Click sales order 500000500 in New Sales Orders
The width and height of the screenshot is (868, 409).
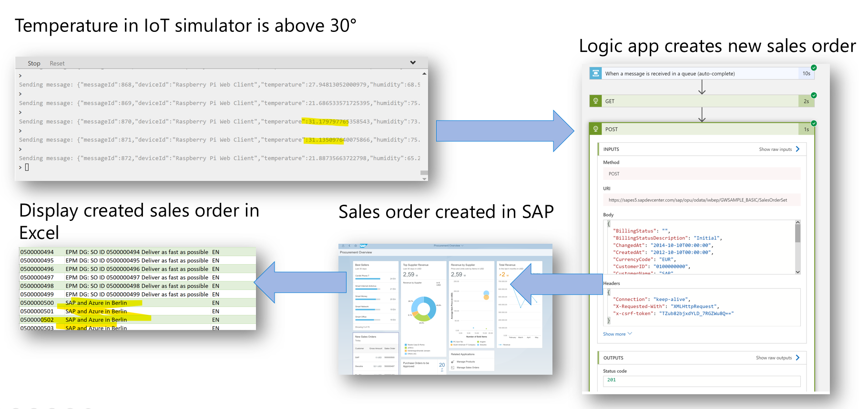pyautogui.click(x=389, y=357)
